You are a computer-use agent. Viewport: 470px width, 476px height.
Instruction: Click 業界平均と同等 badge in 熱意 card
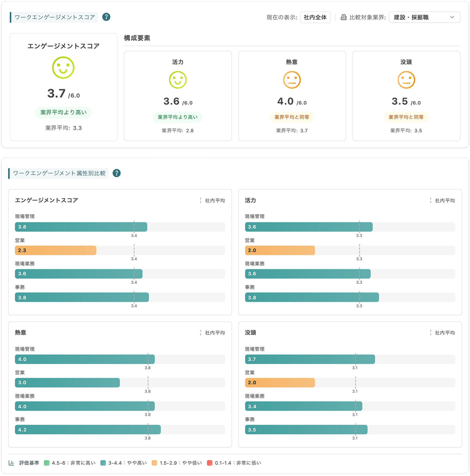292,117
